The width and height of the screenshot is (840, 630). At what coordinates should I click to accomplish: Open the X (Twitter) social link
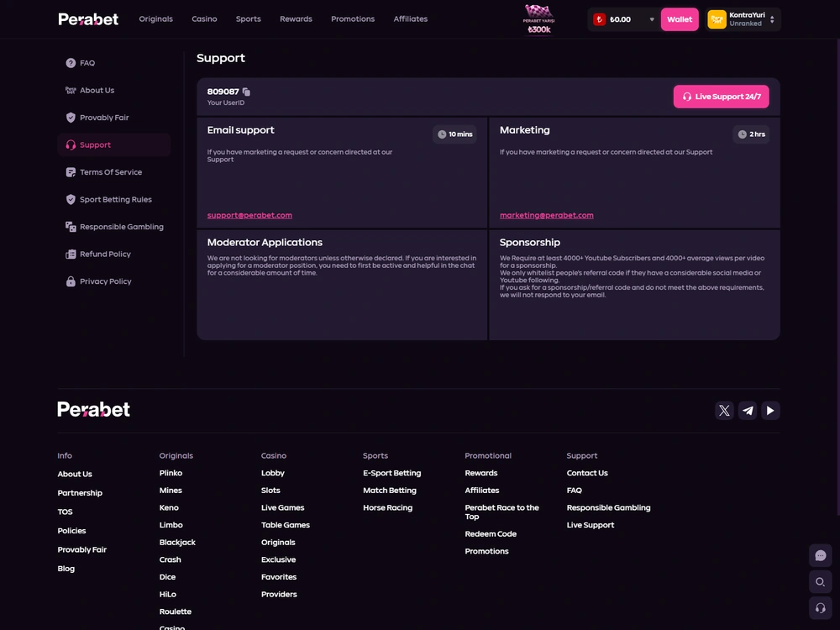click(x=724, y=411)
